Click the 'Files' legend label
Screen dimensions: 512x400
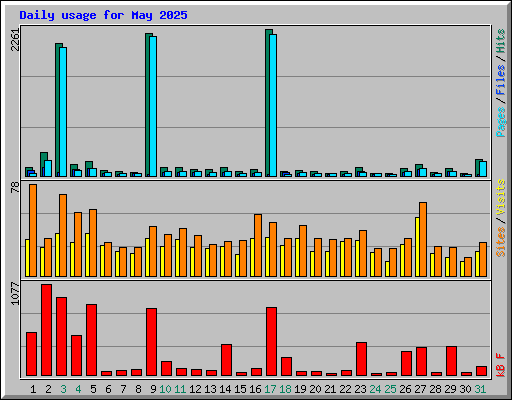501,80
